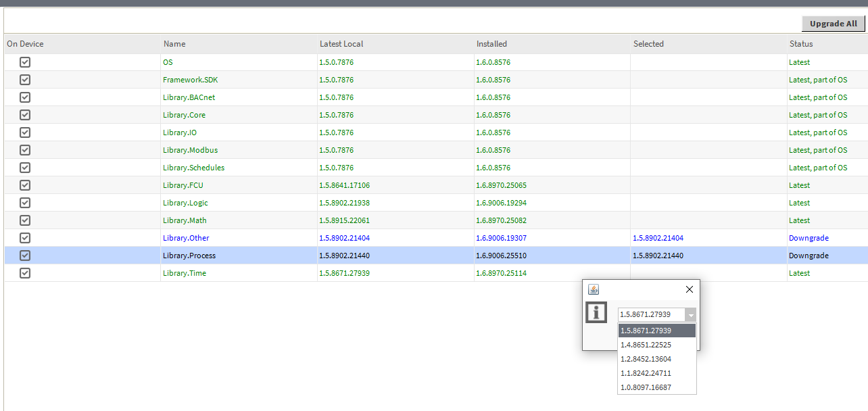The image size is (868, 411).
Task: Sort by the Name column header
Action: point(174,44)
